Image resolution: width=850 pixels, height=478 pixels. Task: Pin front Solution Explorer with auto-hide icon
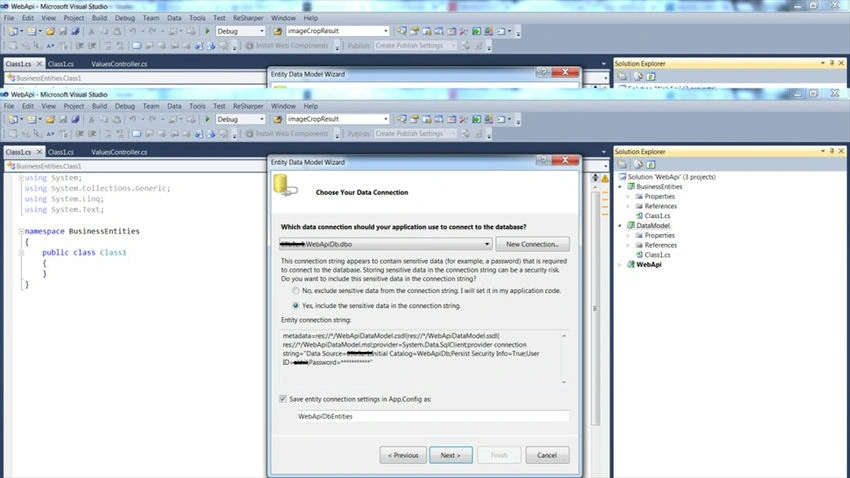coord(832,151)
